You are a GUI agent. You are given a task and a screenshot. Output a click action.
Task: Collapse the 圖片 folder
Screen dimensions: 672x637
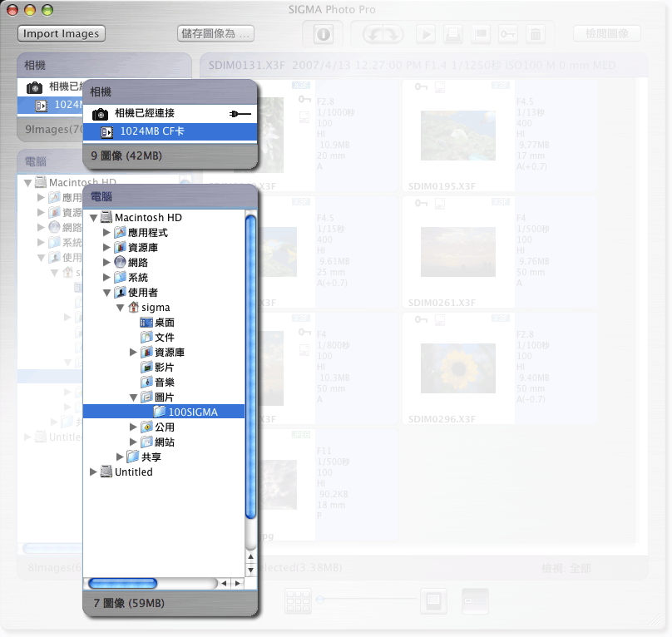[133, 398]
